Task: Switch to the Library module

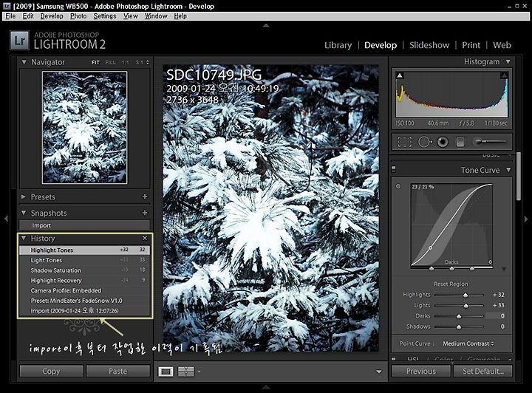Action: (338, 45)
